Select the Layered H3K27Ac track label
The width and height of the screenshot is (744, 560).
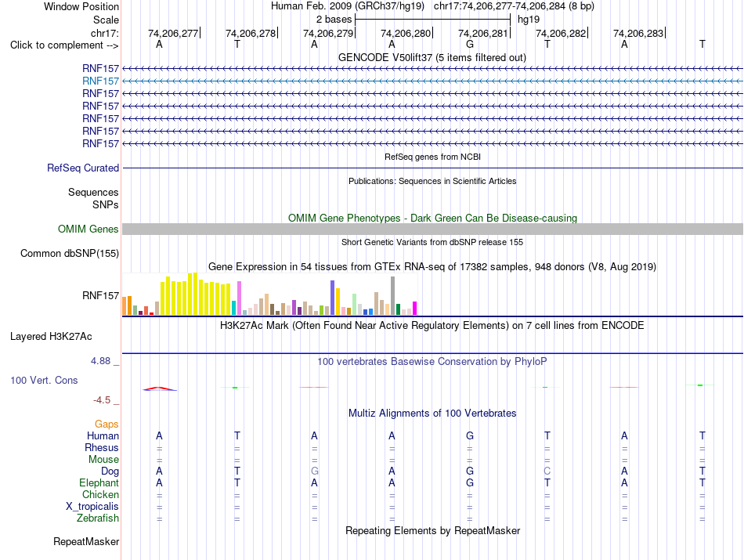(51, 337)
